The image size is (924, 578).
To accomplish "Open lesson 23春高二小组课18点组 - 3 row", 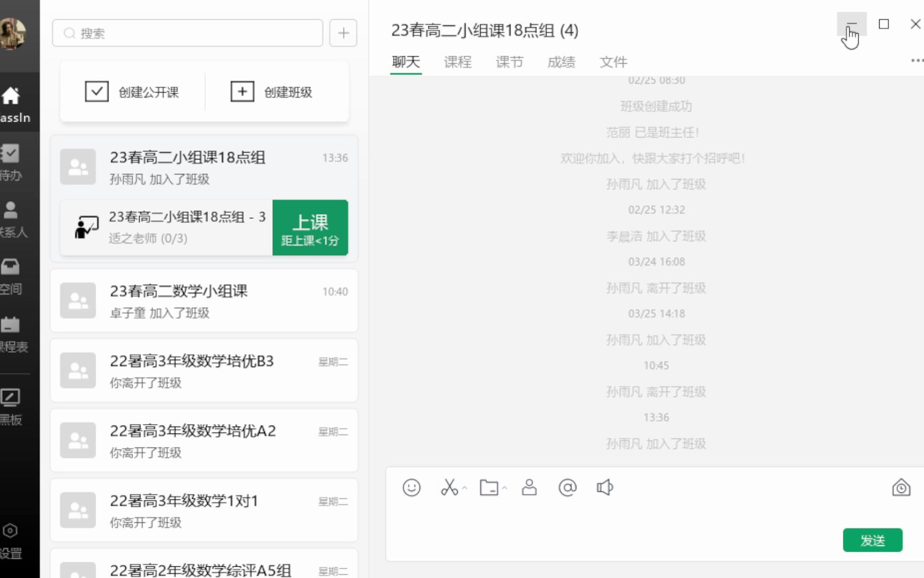I will [166, 227].
